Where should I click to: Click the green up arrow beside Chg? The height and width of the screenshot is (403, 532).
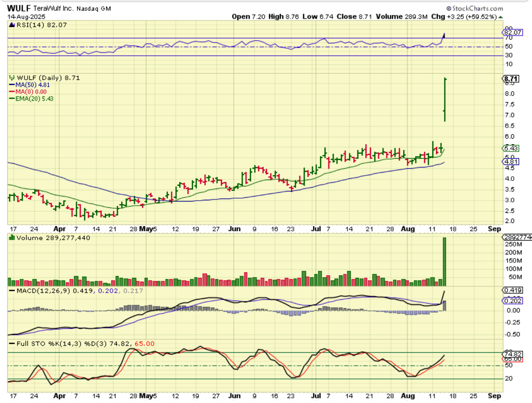(x=500, y=17)
